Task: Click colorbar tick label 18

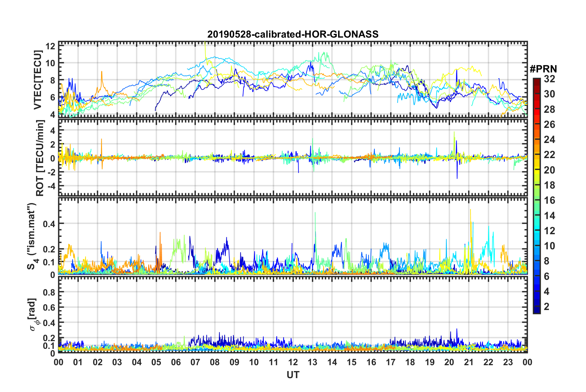Action: (549, 185)
